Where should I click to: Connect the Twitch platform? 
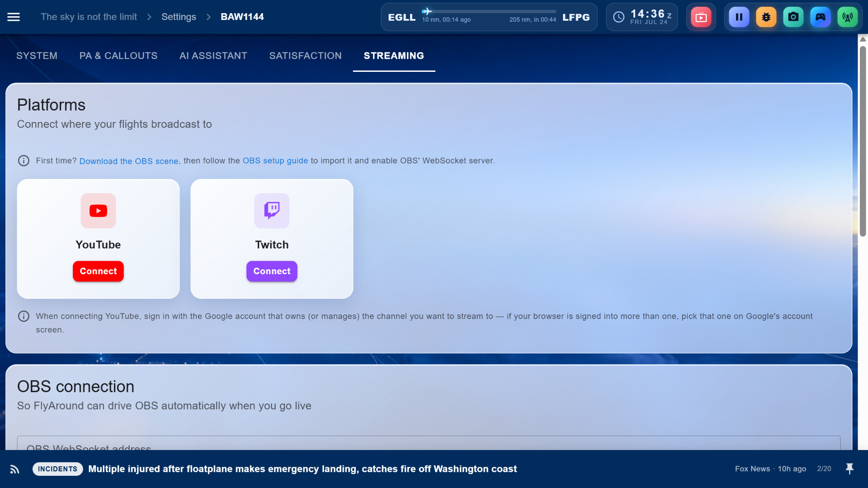[x=272, y=271]
